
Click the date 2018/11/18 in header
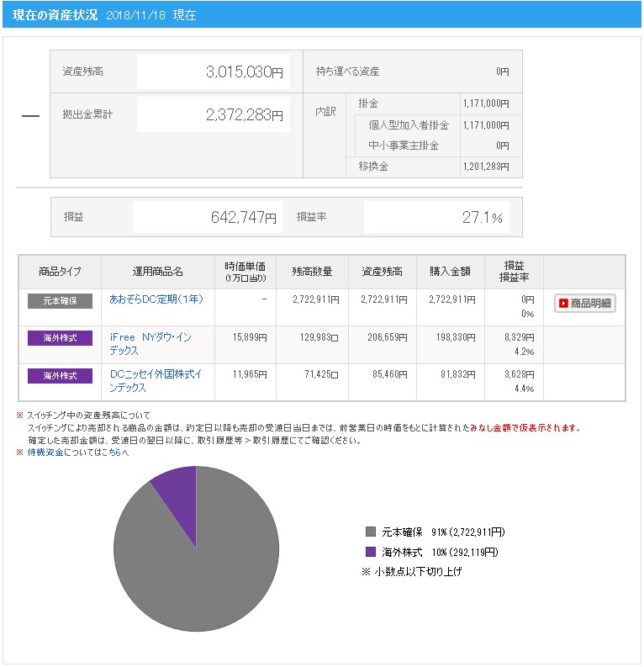pos(135,15)
